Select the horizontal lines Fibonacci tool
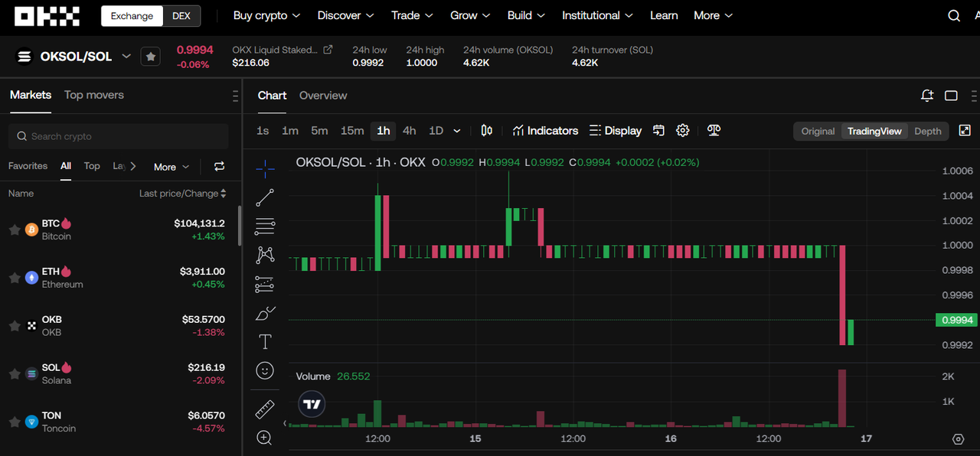This screenshot has height=456, width=980. 265,226
